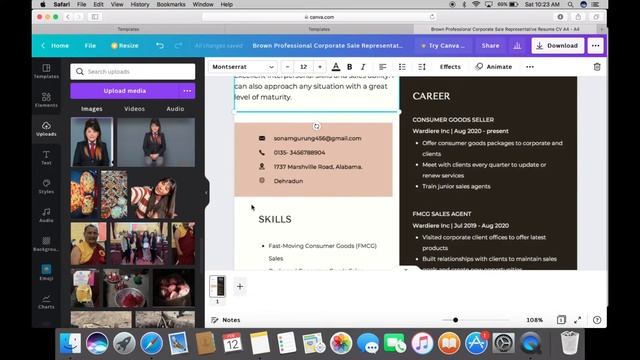Select the CAREER heading on the resume
This screenshot has height=360, width=640.
click(431, 96)
